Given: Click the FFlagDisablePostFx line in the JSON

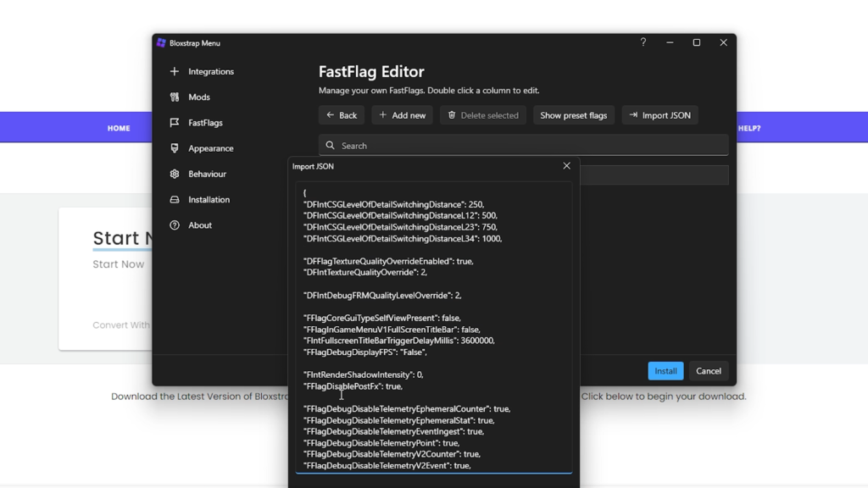Looking at the screenshot, I should (x=353, y=386).
